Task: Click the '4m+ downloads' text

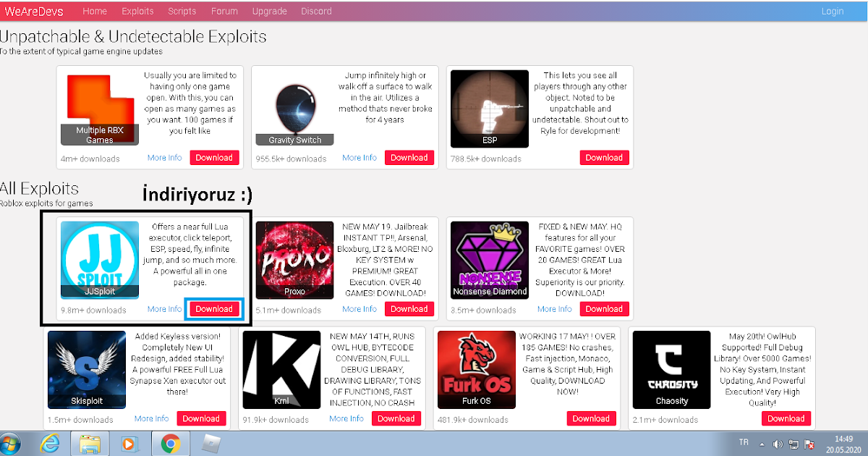Action: [x=90, y=159]
